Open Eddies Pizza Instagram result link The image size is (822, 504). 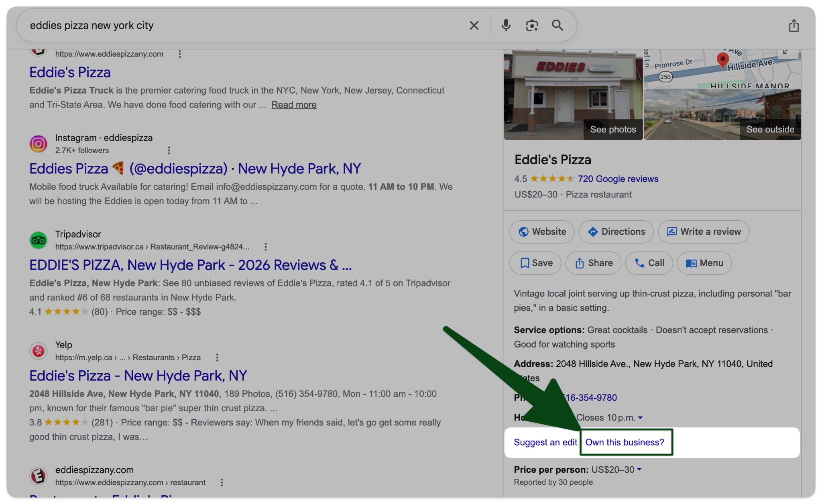(x=195, y=169)
